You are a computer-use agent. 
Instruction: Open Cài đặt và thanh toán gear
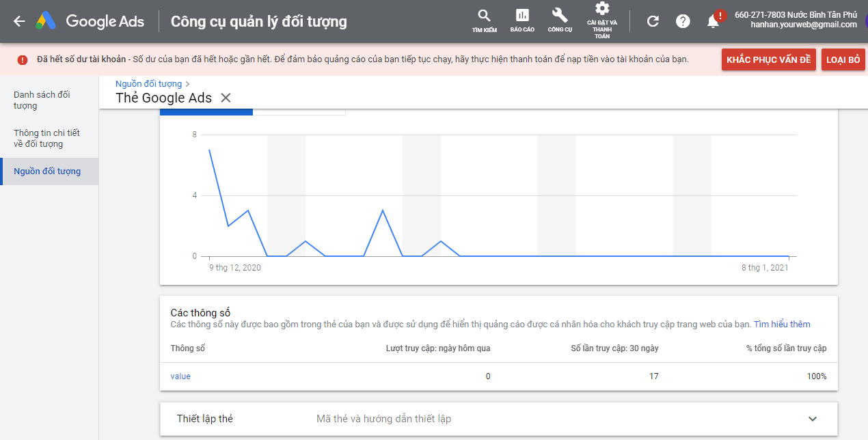602,19
